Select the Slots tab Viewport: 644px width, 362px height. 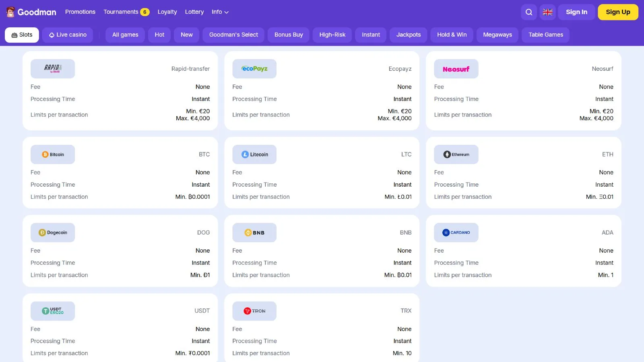pos(22,35)
